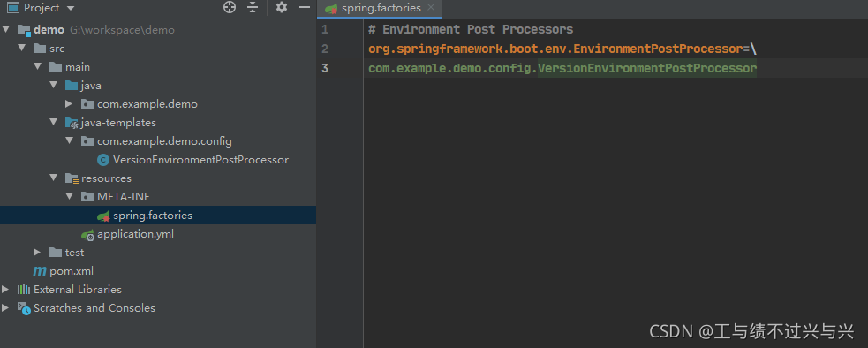Click line number 1 in gutter
The image size is (868, 348).
pyautogui.click(x=325, y=29)
